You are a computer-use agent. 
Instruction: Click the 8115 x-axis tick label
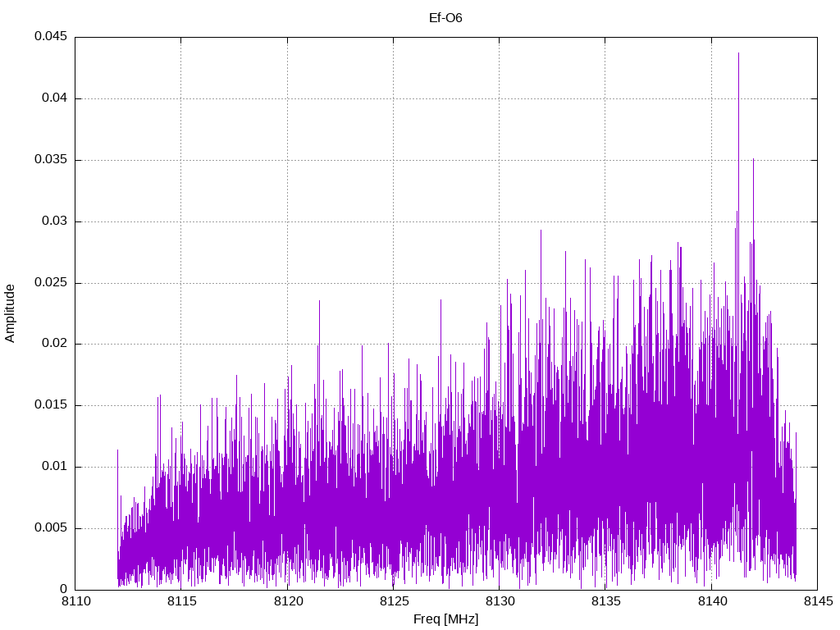pyautogui.click(x=182, y=601)
